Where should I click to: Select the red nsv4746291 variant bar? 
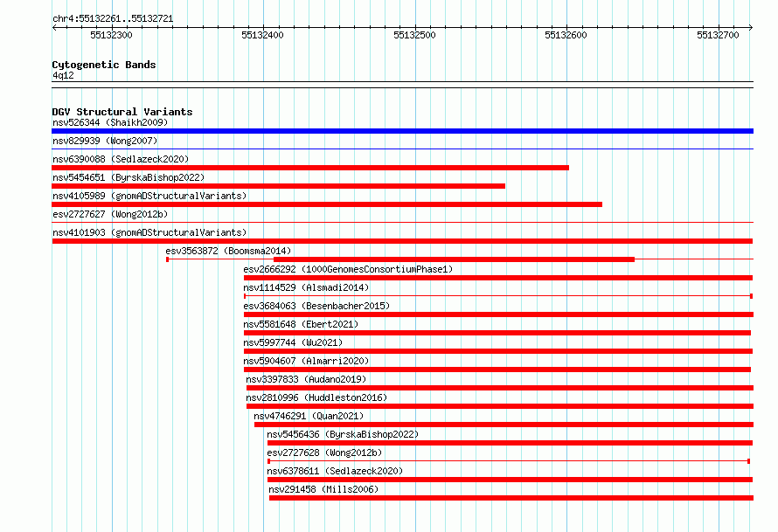[x=504, y=425]
